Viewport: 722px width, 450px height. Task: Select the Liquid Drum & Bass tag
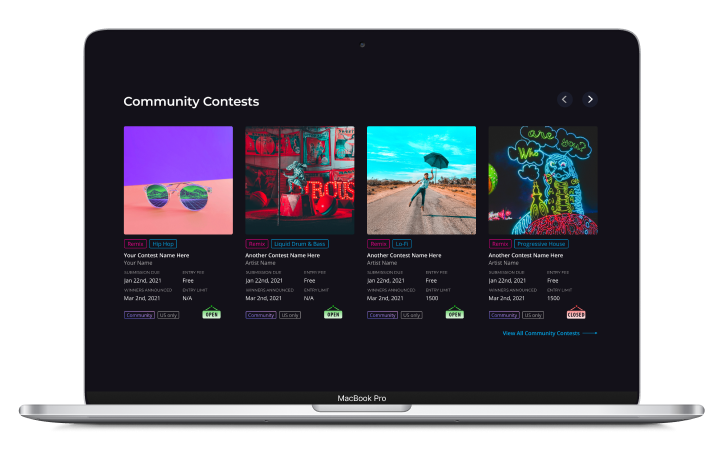point(300,243)
